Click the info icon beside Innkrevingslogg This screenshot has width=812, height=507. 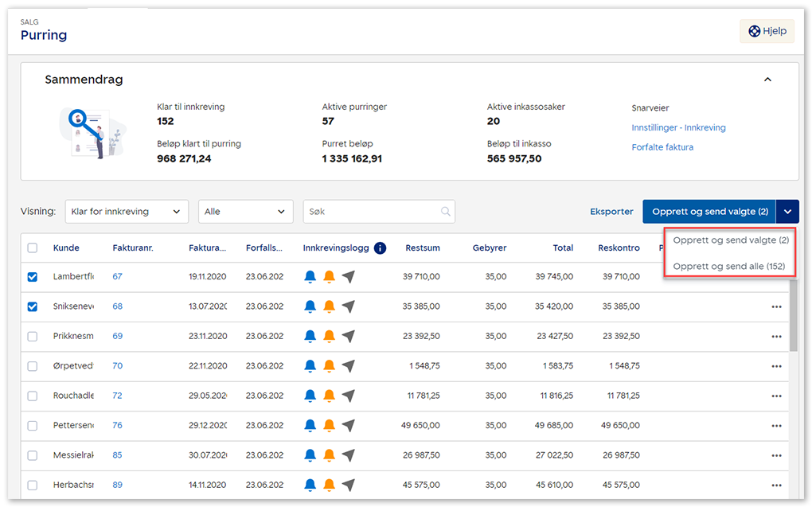click(380, 248)
